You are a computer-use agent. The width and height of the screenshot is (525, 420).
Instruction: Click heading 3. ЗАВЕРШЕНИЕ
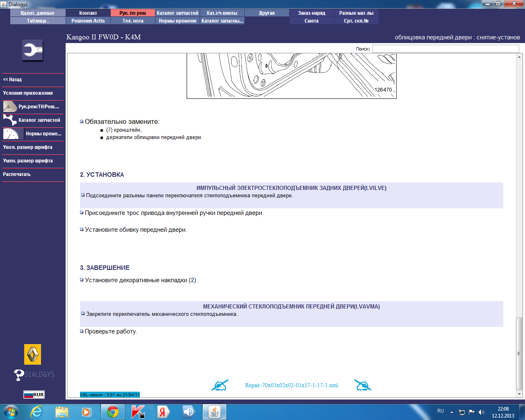105,268
